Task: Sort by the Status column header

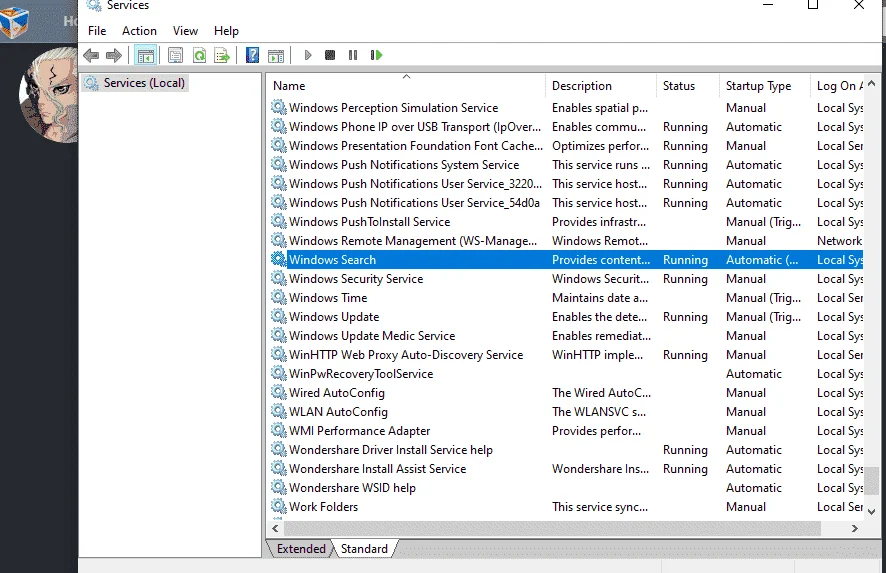Action: (x=688, y=86)
